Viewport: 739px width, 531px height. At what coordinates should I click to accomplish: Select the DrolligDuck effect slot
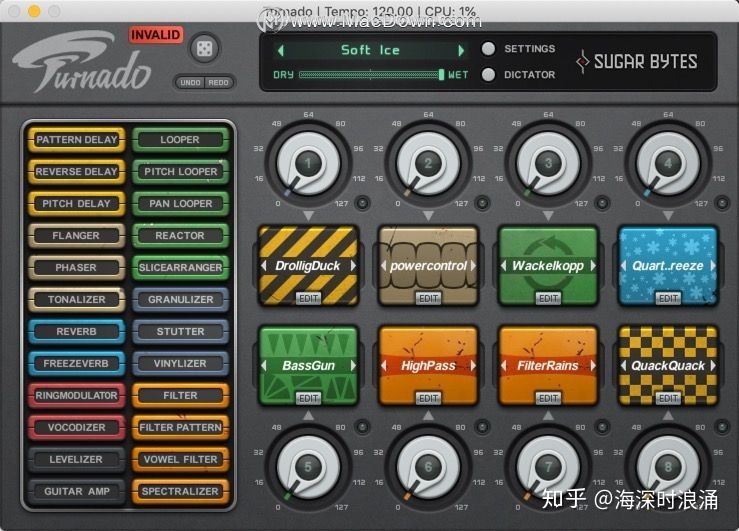tap(309, 266)
